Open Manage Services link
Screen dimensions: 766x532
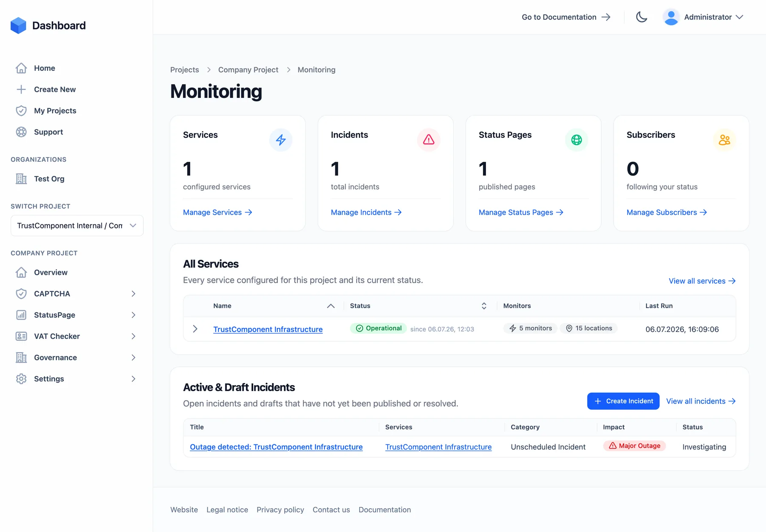[217, 212]
